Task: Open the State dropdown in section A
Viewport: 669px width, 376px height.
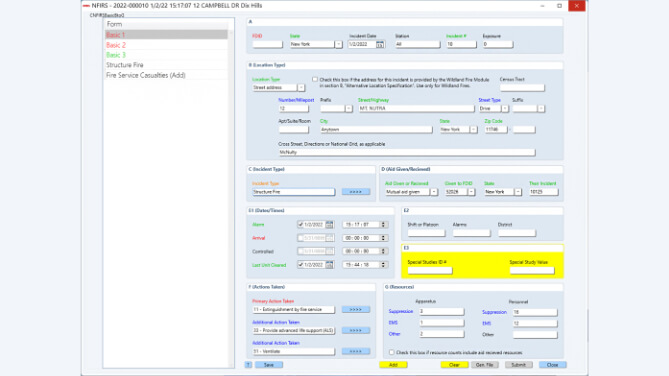Action: (338, 44)
